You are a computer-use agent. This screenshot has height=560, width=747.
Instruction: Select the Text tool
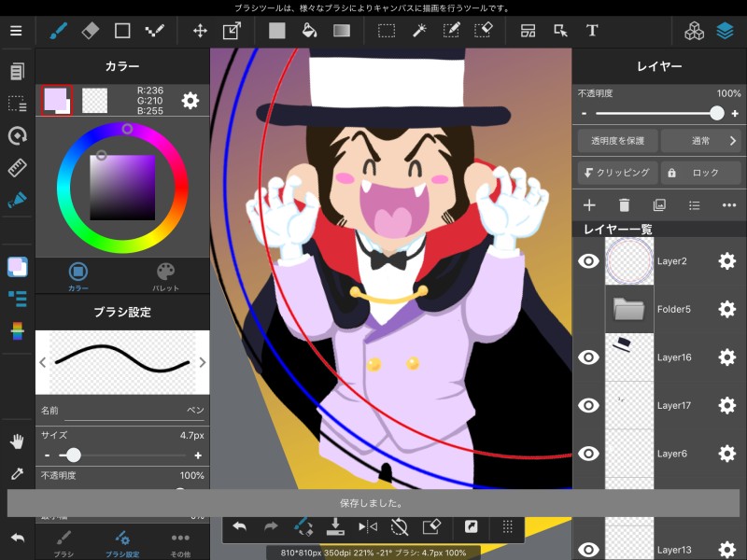point(592,31)
